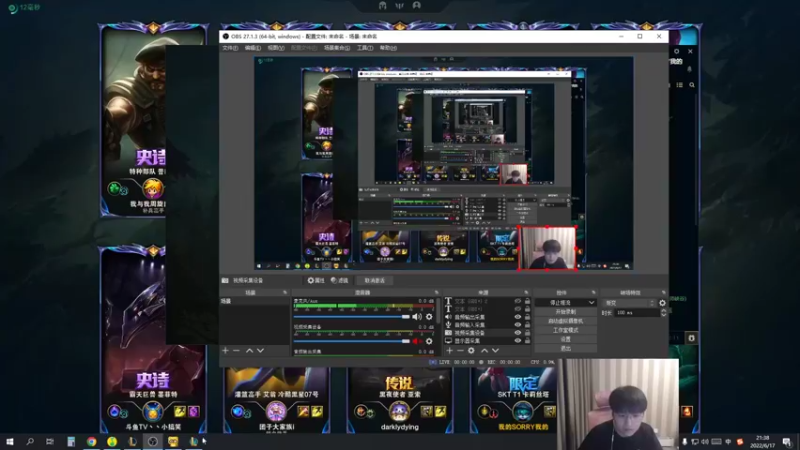Toggle lock on 视频采集设备 source

(x=527, y=333)
